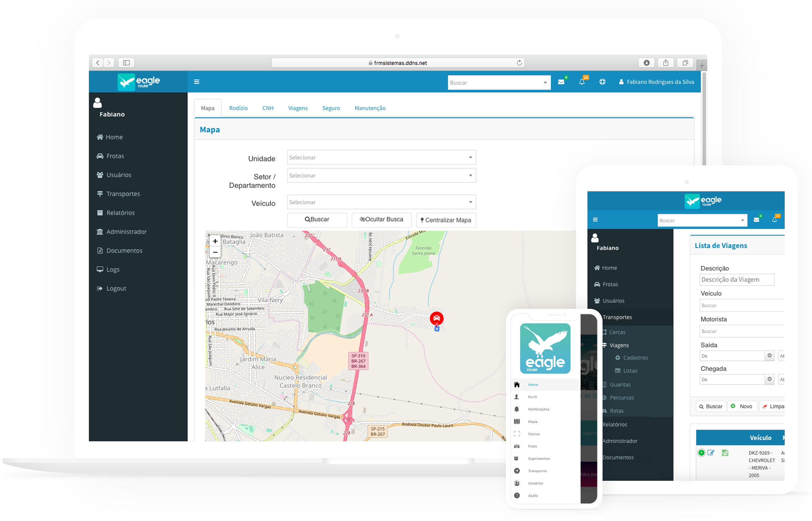Open the browser tabs overview icon

pos(685,63)
